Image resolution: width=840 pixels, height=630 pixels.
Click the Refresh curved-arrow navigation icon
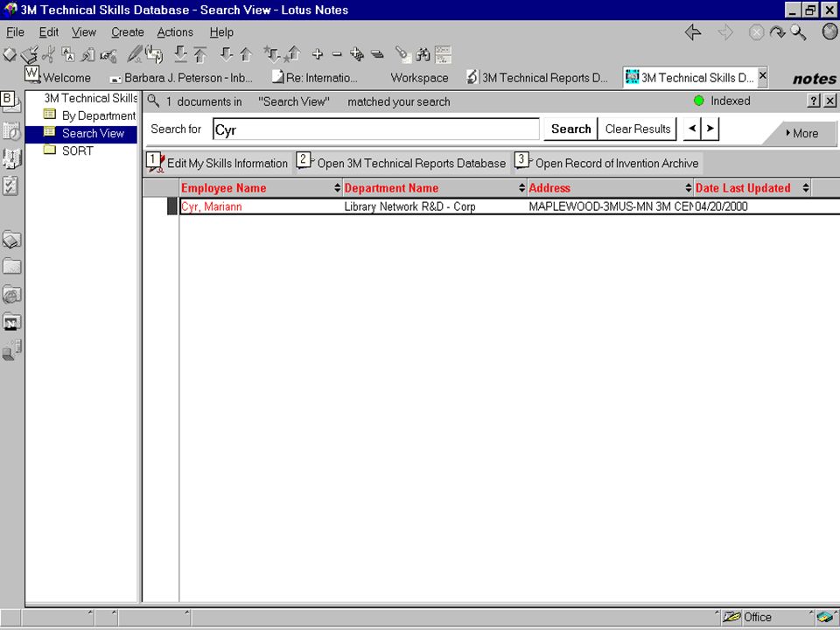pos(777,32)
